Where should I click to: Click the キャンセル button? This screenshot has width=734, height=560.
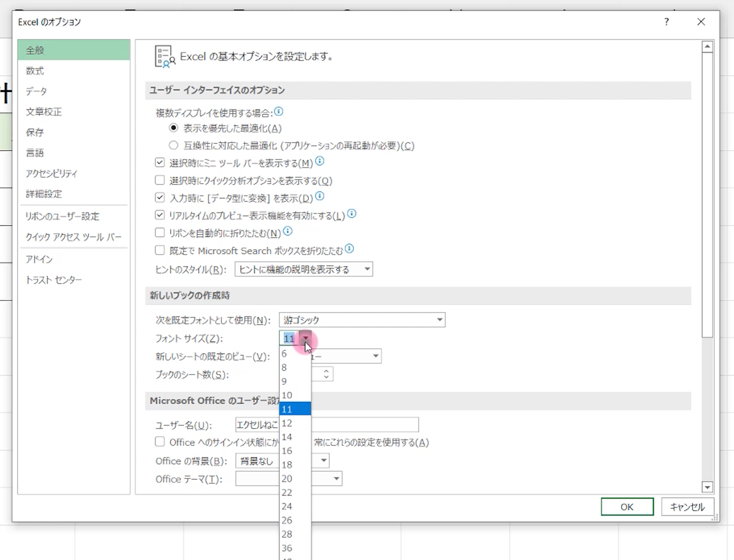click(687, 507)
